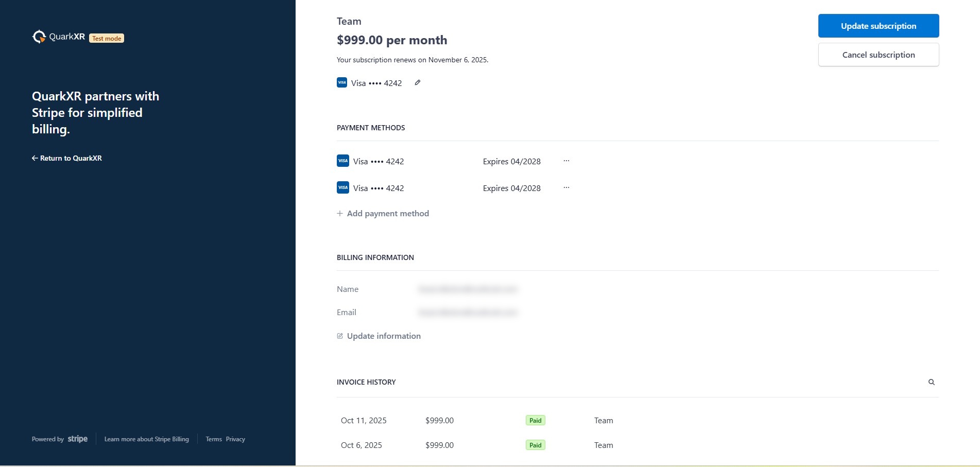
Task: Open the Terms link in the footer
Action: coord(214,439)
